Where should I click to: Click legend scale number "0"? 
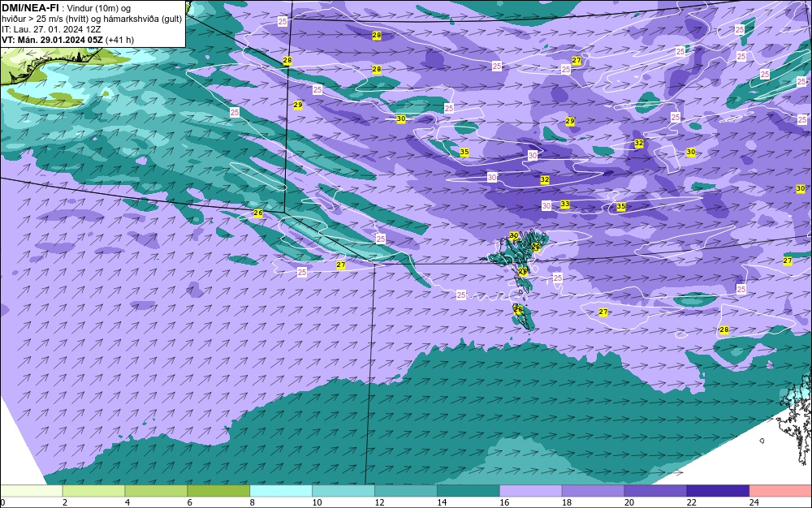point(2,502)
